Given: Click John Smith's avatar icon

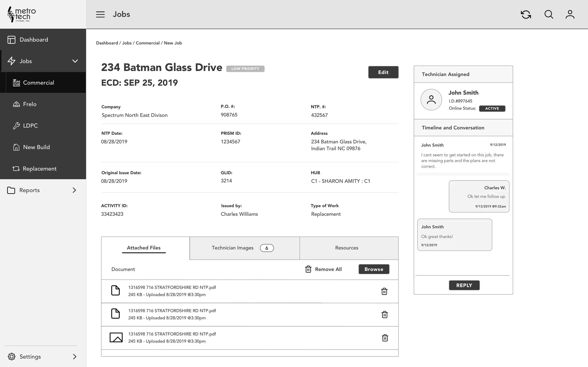Looking at the screenshot, I should coord(431,99).
